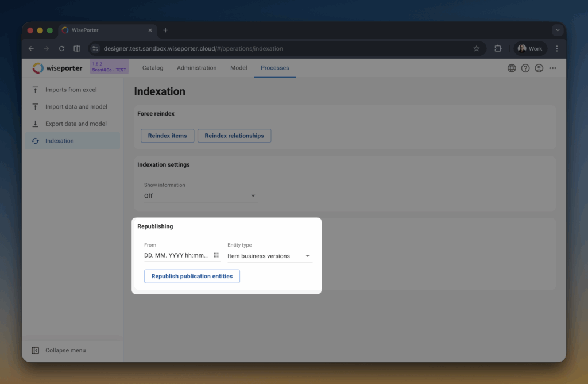Open the user account profile icon

(x=539, y=68)
